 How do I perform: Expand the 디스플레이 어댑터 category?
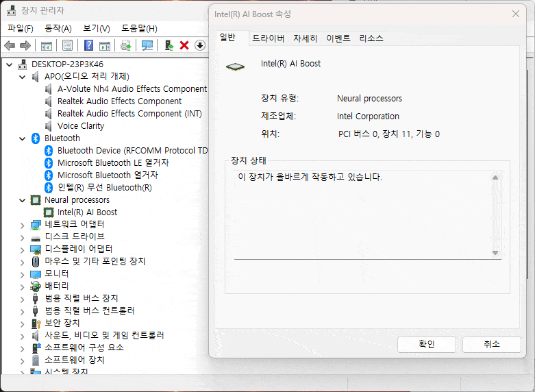[23, 249]
